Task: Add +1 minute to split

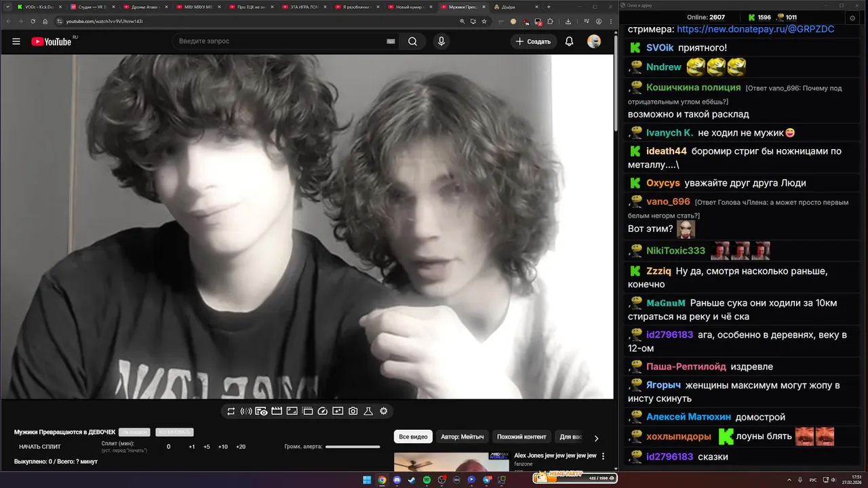Action: pyautogui.click(x=192, y=447)
